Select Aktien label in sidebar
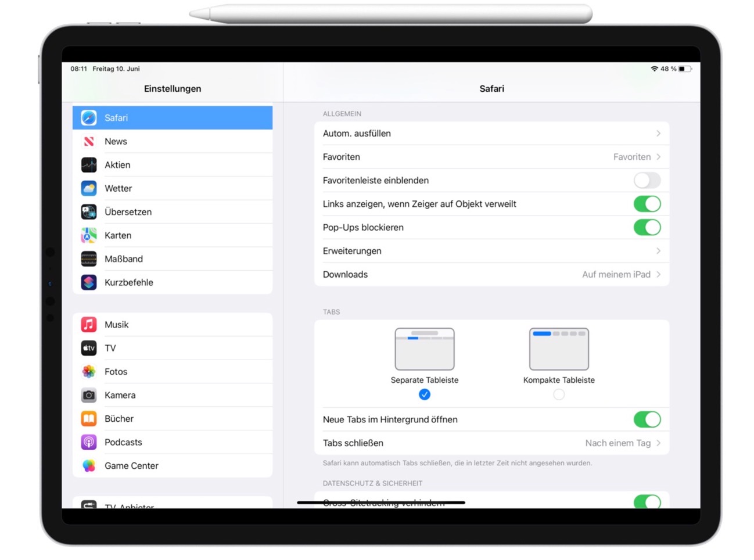This screenshot has height=560, width=754. pyautogui.click(x=117, y=165)
